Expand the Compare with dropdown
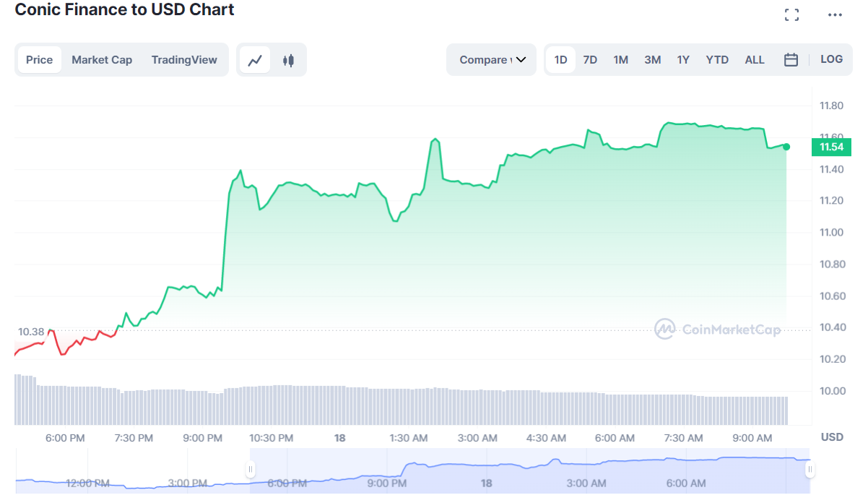Viewport: 868px width, 503px height. (x=491, y=60)
